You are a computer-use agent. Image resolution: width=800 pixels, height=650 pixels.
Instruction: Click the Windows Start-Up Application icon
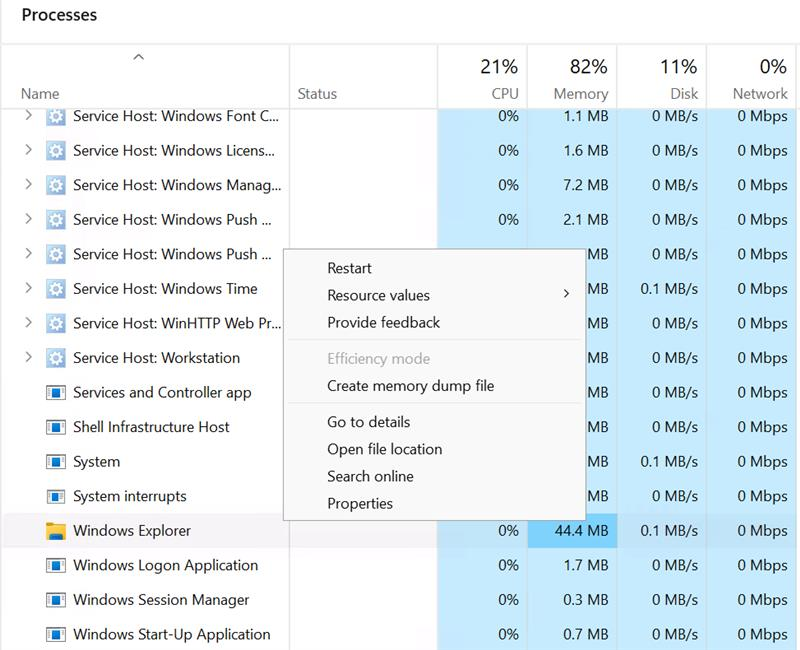tap(56, 635)
